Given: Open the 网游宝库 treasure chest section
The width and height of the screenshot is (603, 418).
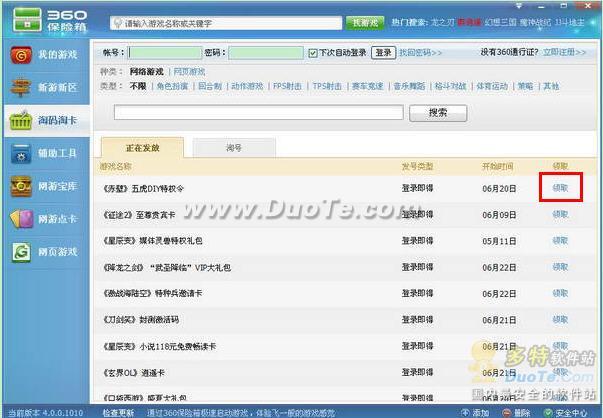Looking at the screenshot, I should click(47, 187).
